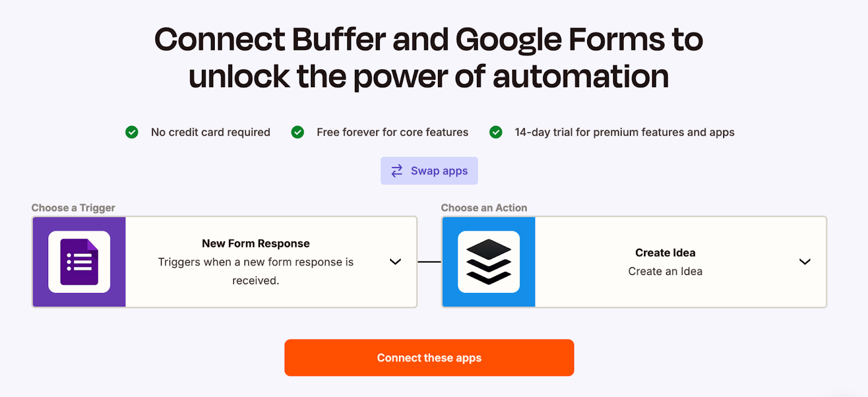Click the Connect these apps button
868x397 pixels.
pyautogui.click(x=429, y=357)
